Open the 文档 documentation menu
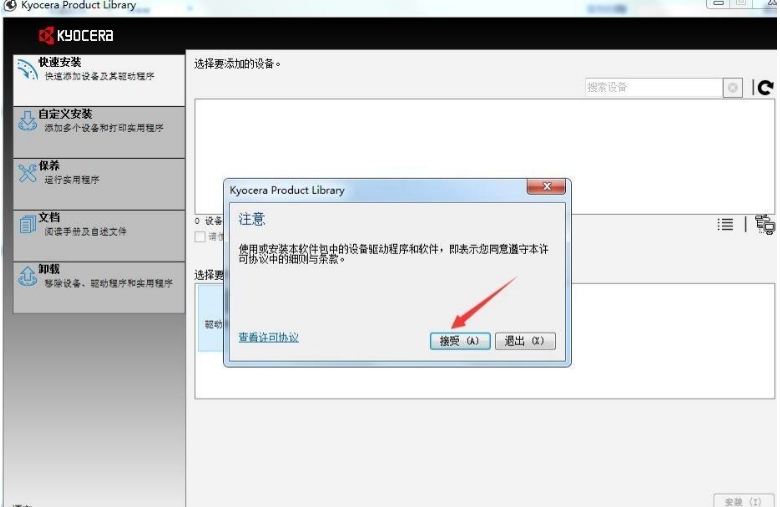 (x=99, y=236)
